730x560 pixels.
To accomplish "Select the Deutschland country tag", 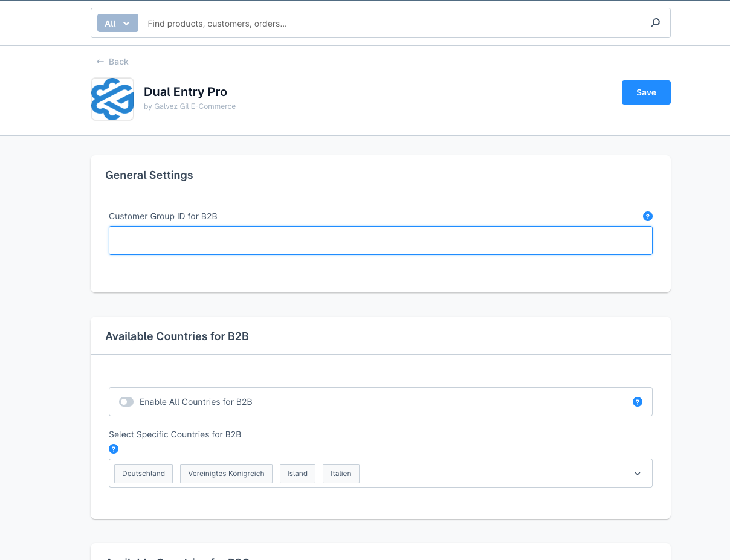I will [x=143, y=474].
